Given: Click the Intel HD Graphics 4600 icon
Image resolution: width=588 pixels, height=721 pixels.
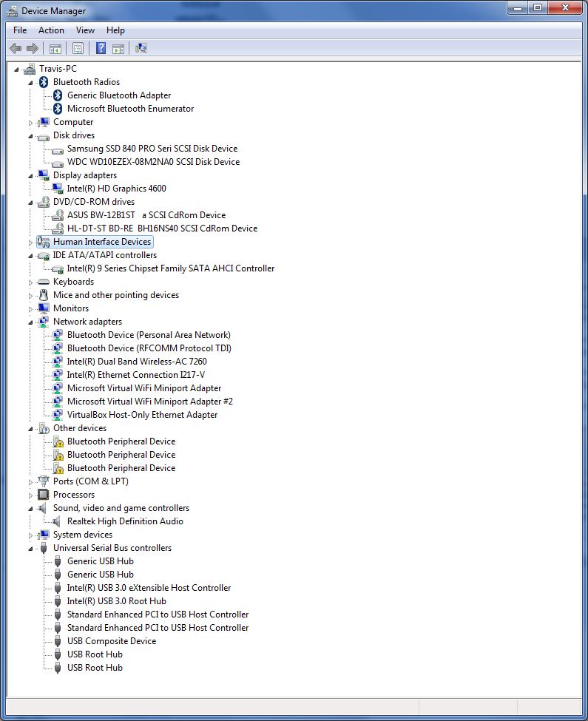Looking at the screenshot, I should (x=58, y=189).
